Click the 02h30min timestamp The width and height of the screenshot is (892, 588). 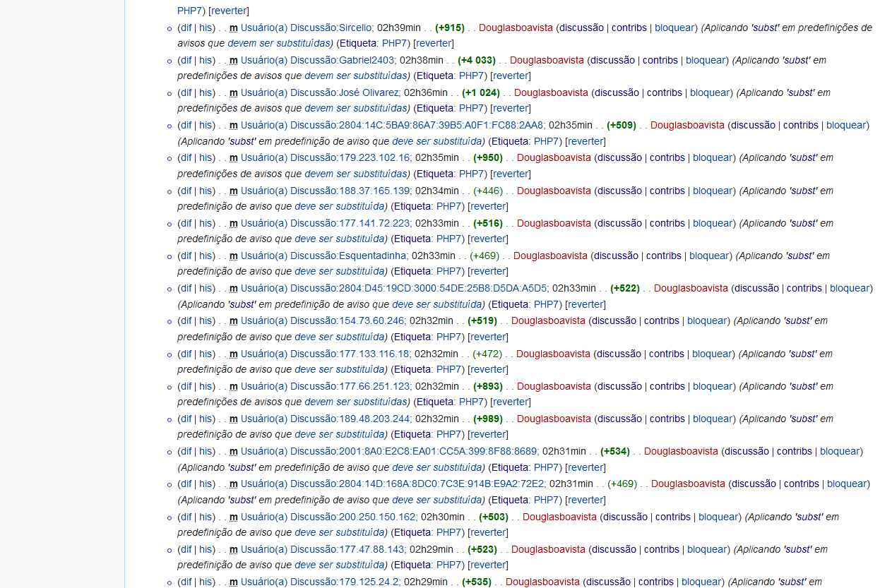pos(443,517)
